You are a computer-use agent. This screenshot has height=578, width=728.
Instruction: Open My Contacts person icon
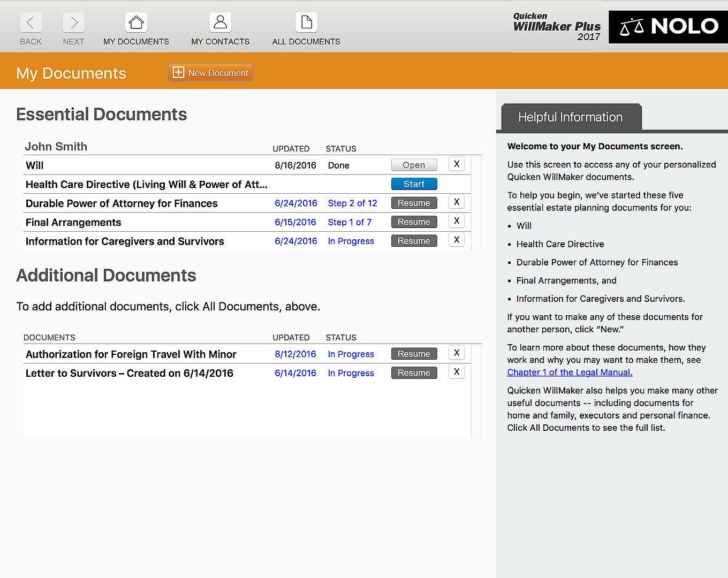click(220, 23)
